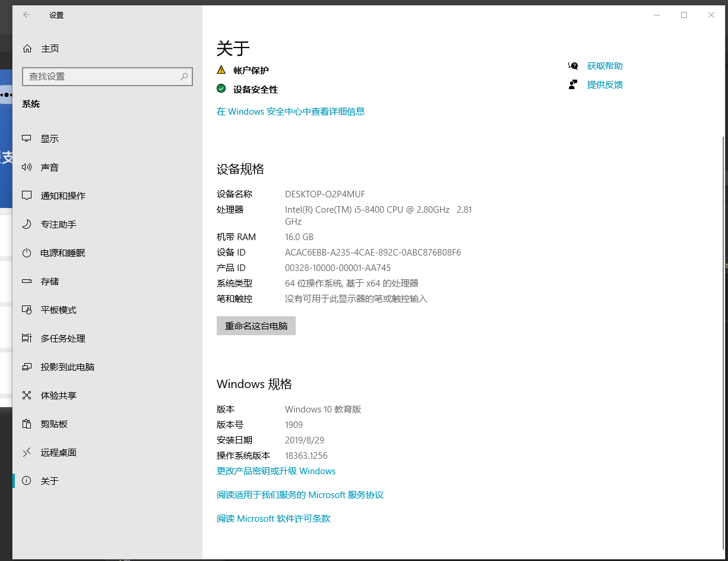The image size is (728, 561).
Task: Click the Notifications and actions icon
Action: pyautogui.click(x=27, y=196)
